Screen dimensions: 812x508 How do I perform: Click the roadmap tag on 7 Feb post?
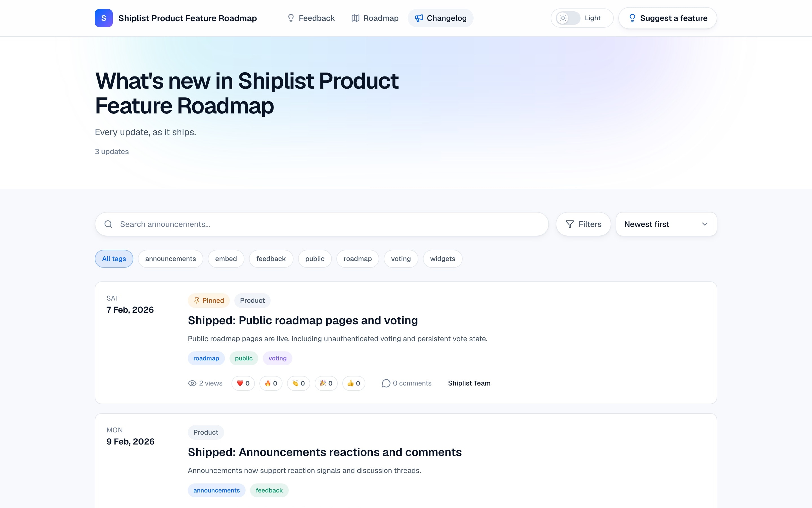point(206,358)
